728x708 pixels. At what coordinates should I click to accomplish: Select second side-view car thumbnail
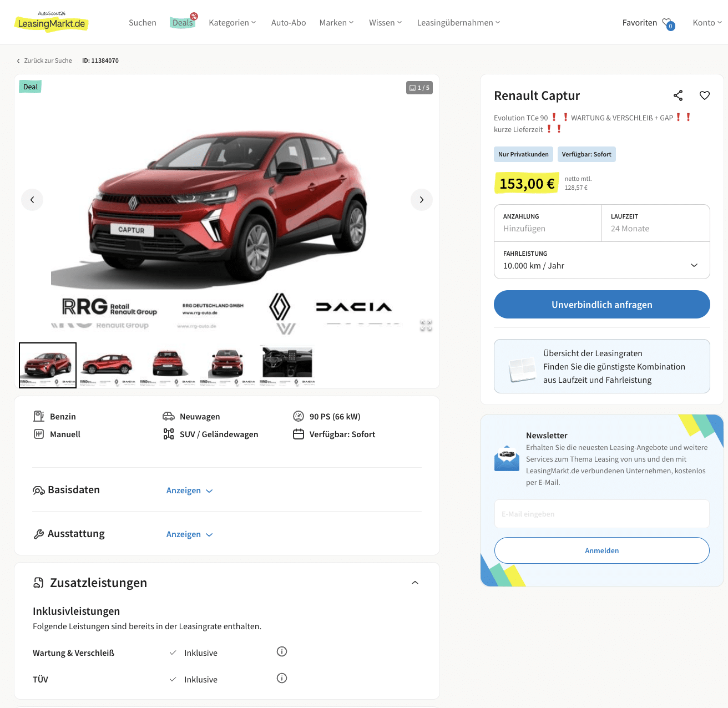coord(108,365)
